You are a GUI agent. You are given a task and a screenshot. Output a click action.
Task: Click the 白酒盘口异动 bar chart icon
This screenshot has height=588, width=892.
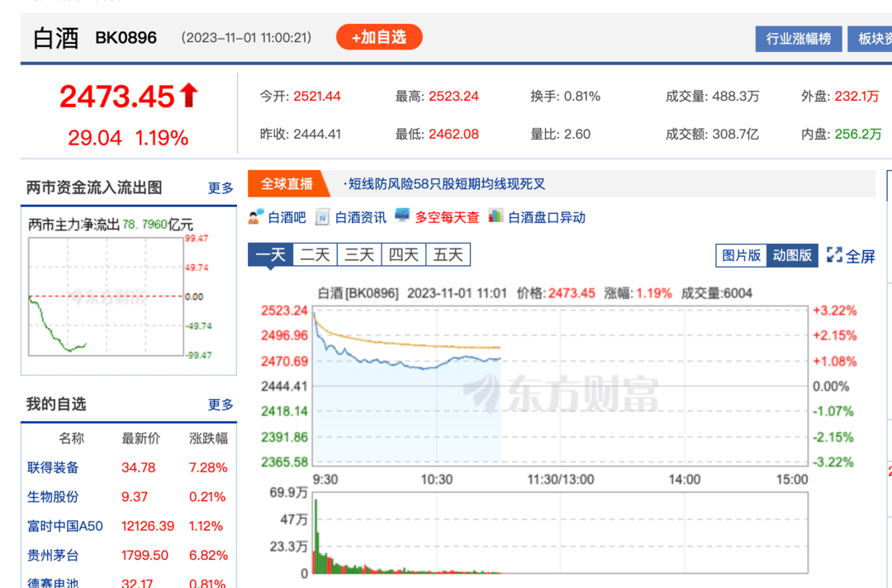[496, 216]
